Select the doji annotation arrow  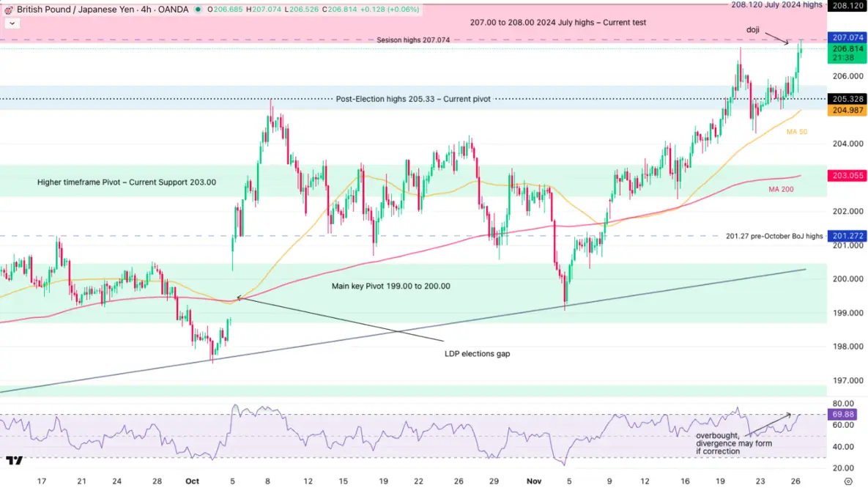(777, 37)
